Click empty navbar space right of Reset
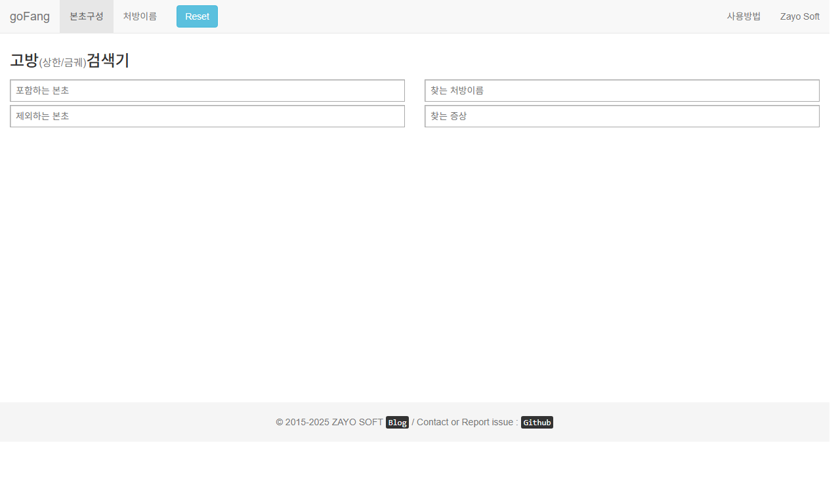 (x=459, y=16)
